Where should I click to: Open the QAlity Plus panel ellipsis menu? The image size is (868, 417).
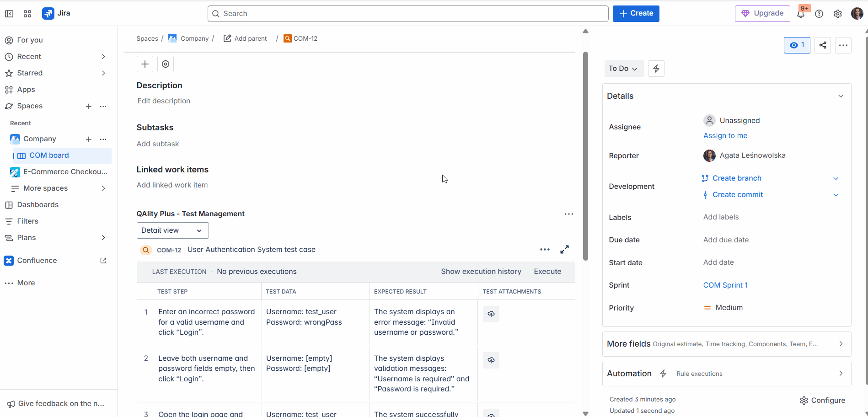point(569,214)
